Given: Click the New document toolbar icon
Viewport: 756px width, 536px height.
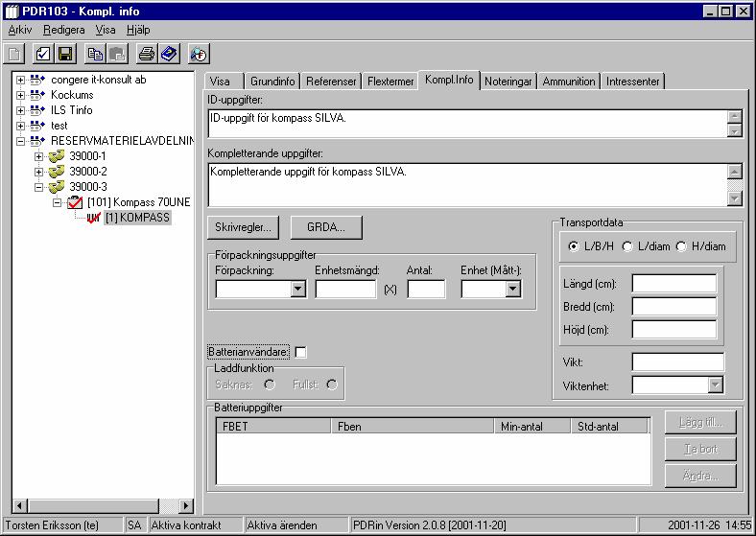Looking at the screenshot, I should (x=14, y=54).
